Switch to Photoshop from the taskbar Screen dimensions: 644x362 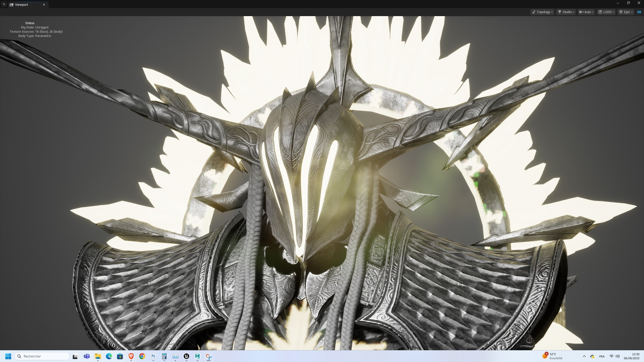point(153,356)
